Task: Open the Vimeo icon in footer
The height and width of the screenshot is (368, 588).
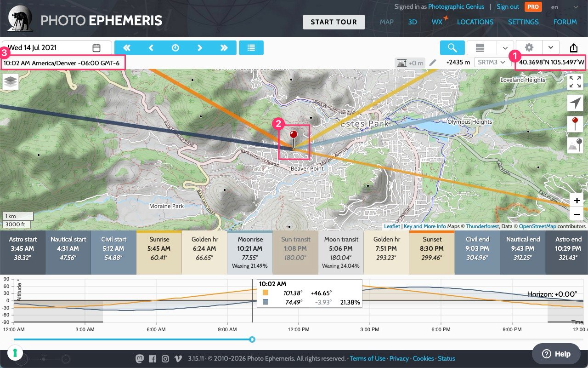Action: pyautogui.click(x=178, y=359)
